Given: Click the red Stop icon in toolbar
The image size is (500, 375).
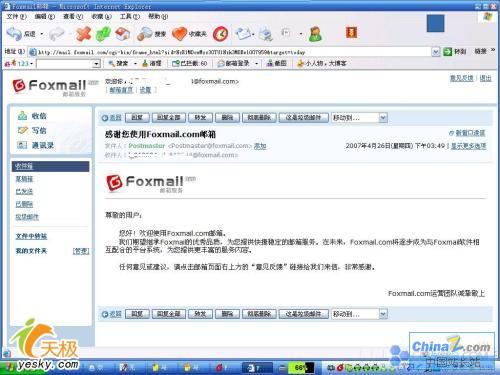Looking at the screenshot, I should [83, 34].
